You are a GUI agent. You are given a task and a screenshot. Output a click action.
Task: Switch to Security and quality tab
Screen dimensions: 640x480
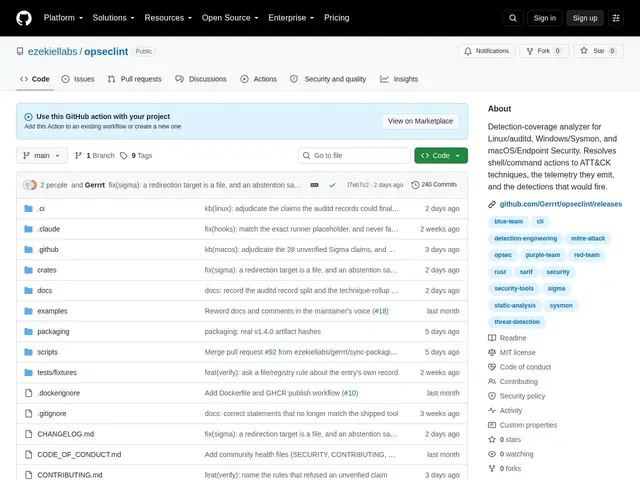(x=328, y=79)
